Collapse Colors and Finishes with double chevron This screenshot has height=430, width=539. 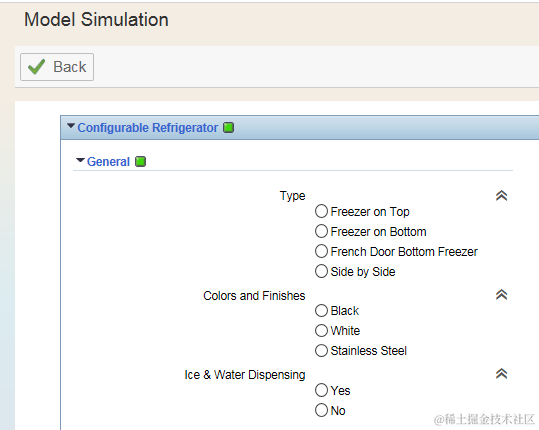pos(502,295)
